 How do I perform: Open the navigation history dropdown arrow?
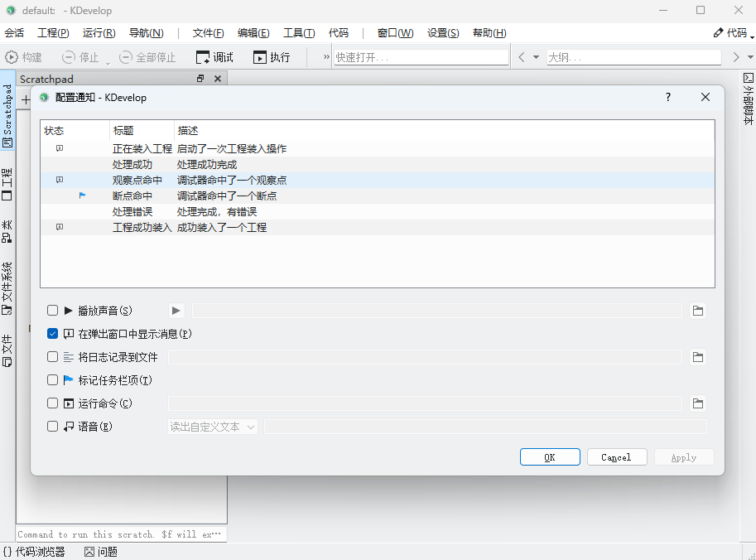tap(536, 57)
